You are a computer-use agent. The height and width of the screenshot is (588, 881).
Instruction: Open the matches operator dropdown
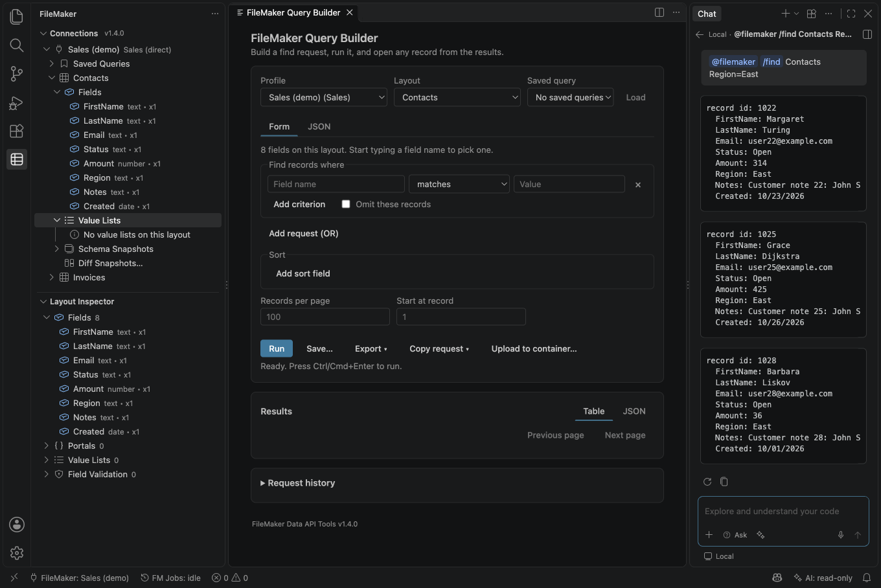(x=459, y=185)
